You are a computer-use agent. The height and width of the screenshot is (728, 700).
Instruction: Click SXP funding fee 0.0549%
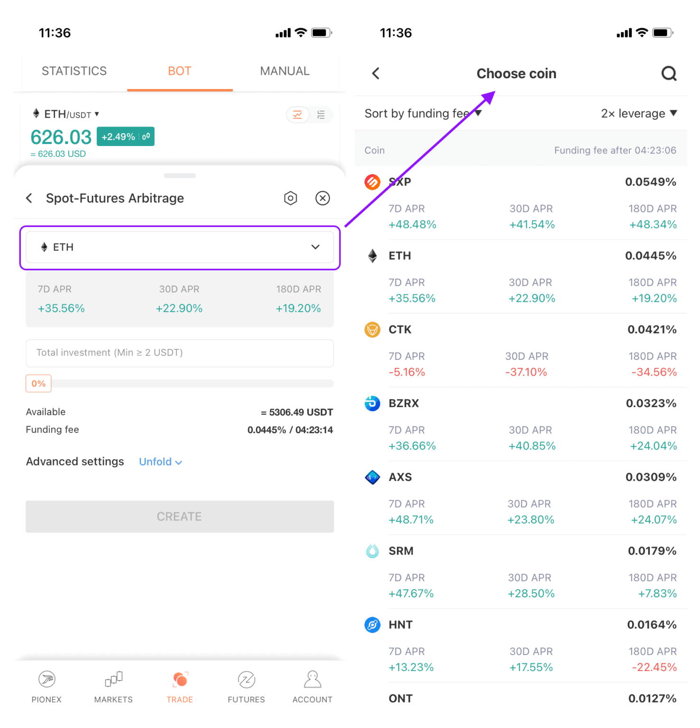pyautogui.click(x=650, y=182)
